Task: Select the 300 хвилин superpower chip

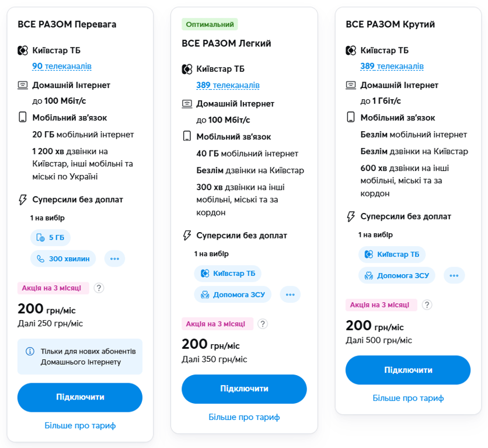Action: point(64,258)
